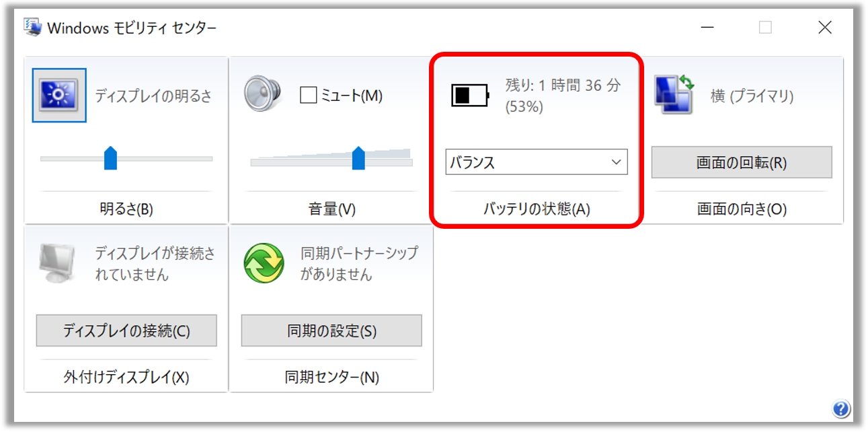Open help with the blue question mark
The image size is (868, 432).
[840, 408]
